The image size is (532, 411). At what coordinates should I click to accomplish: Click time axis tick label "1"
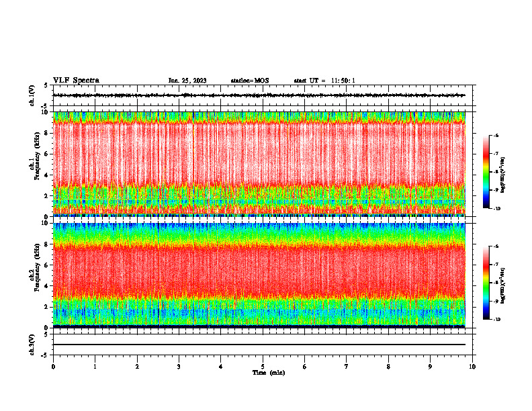click(95, 367)
